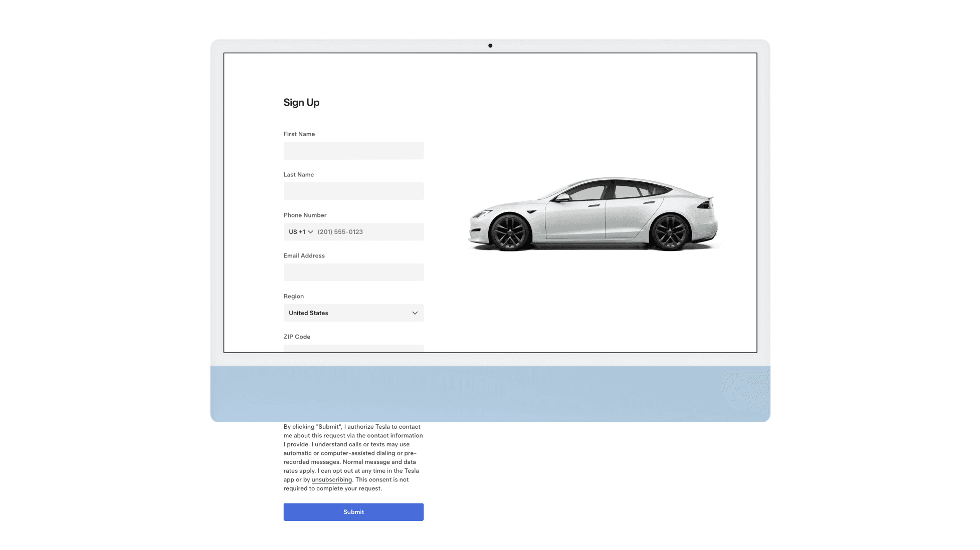Screen dimensions: 980x550
Task: Click the Sign Up heading
Action: coord(301,103)
